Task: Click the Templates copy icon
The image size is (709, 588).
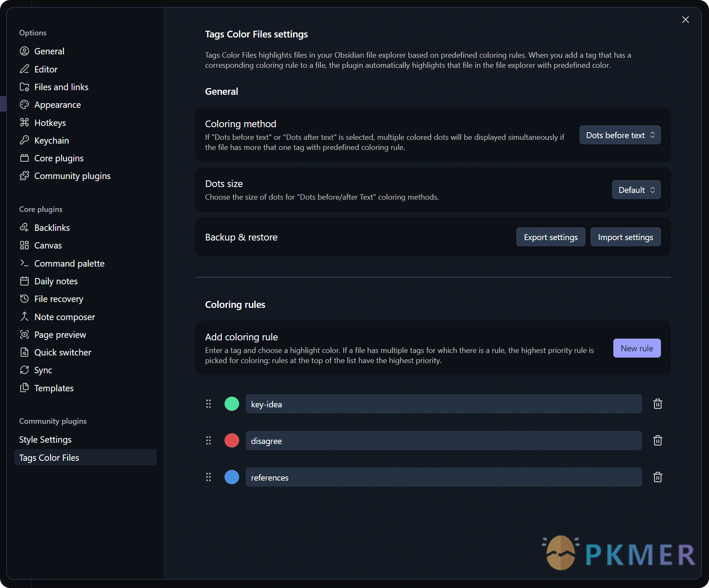Action: (x=24, y=388)
